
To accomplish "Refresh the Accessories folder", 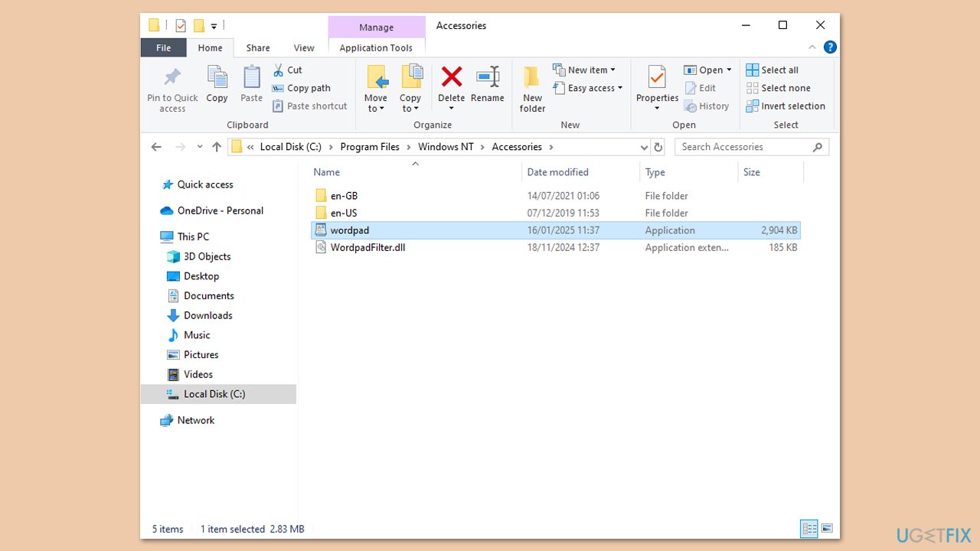I will [x=658, y=147].
